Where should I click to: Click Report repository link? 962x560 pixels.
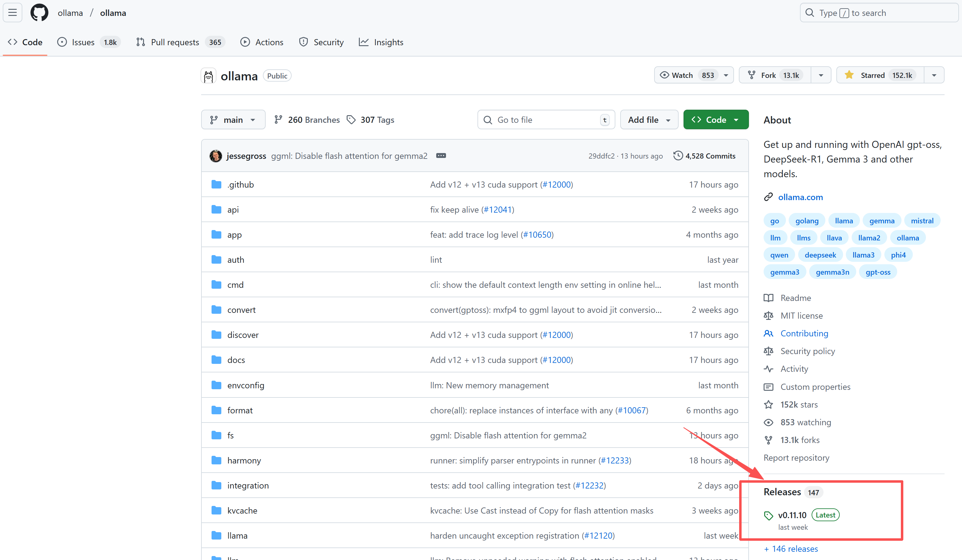click(x=796, y=458)
